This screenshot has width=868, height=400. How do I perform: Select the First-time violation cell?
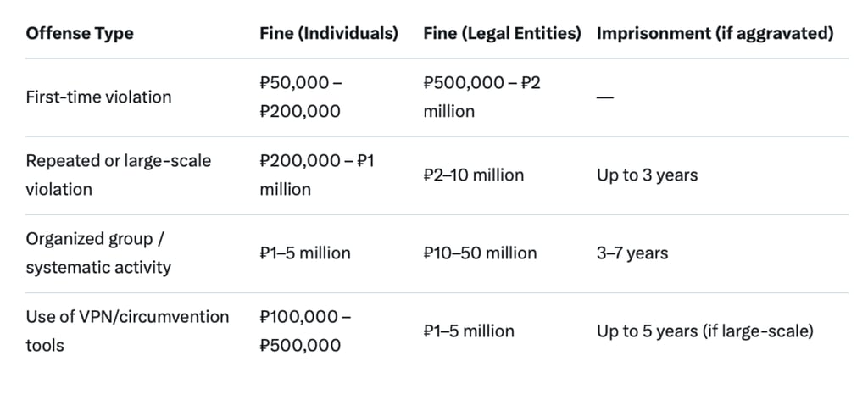point(98,97)
